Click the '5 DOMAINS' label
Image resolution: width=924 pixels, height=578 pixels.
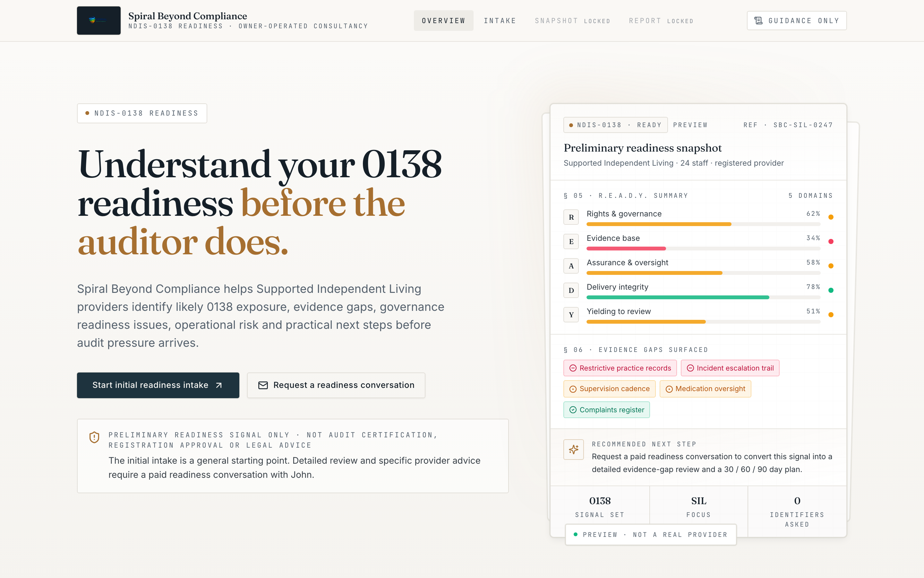[811, 196]
